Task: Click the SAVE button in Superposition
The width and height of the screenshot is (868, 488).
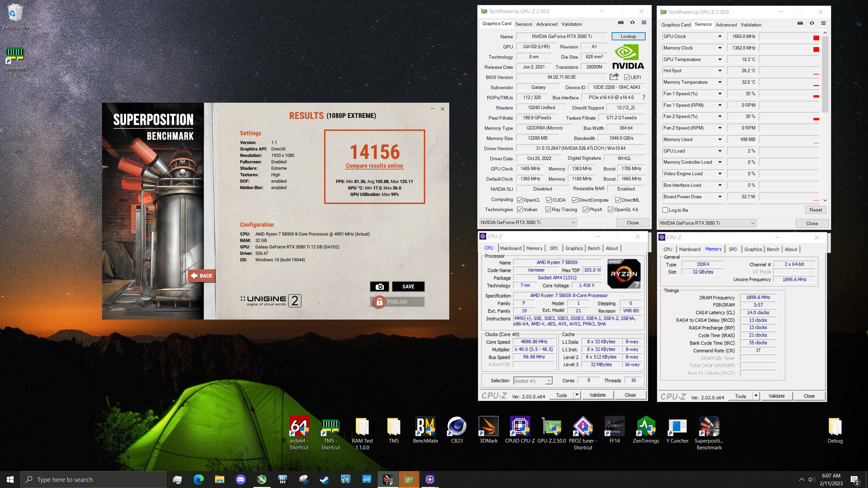Action: (408, 286)
